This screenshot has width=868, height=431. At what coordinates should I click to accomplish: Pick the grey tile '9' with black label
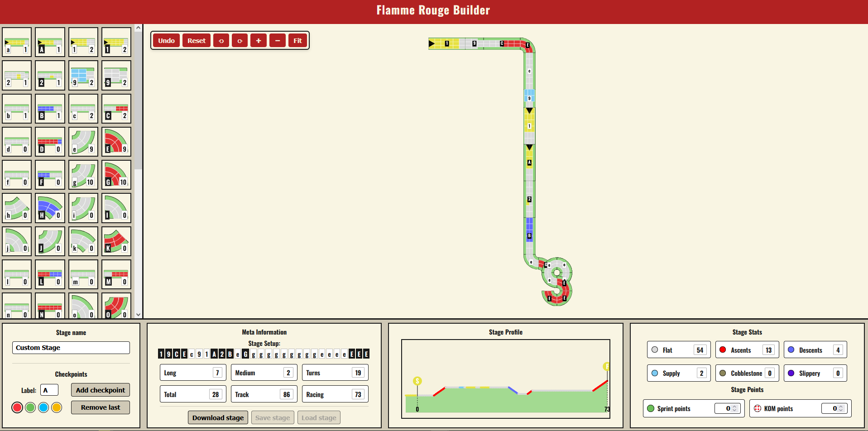116,75
